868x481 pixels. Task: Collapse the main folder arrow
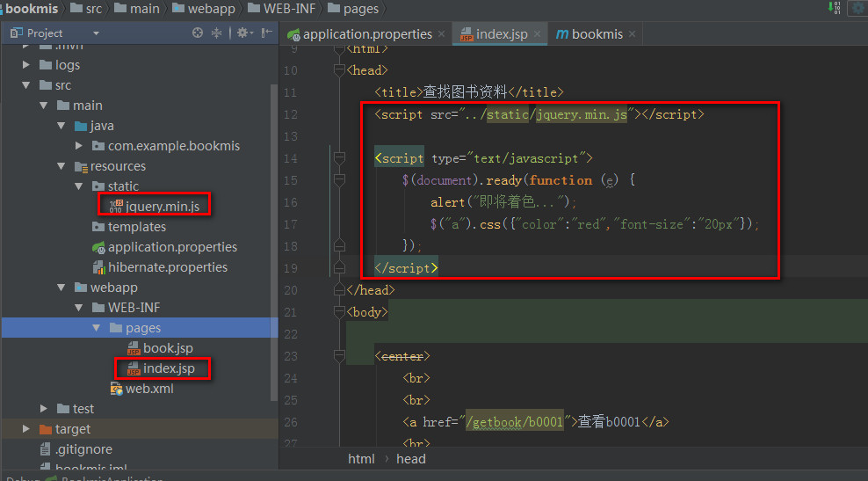point(44,106)
